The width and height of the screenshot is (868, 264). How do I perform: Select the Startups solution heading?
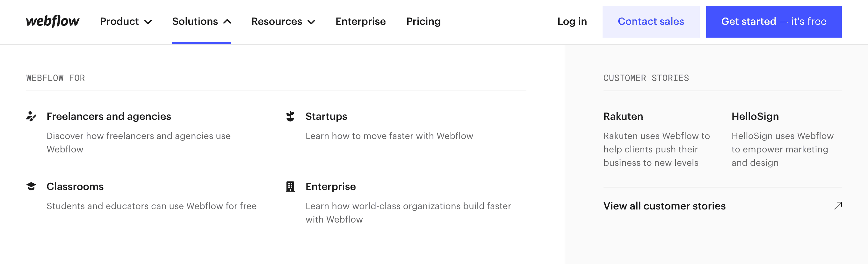326,116
